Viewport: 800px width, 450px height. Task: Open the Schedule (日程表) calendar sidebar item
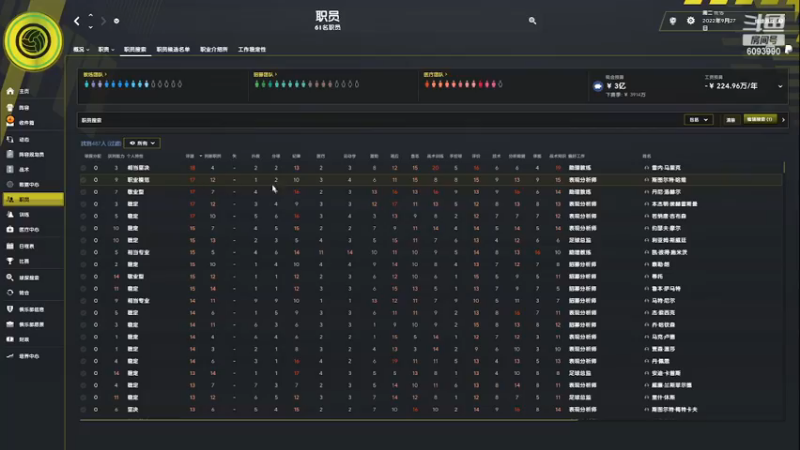point(33,246)
